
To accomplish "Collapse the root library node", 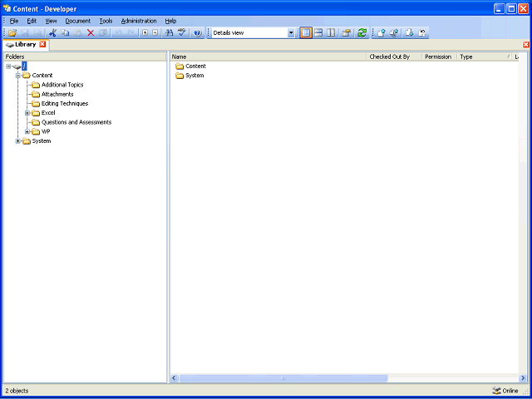I will click(x=9, y=66).
